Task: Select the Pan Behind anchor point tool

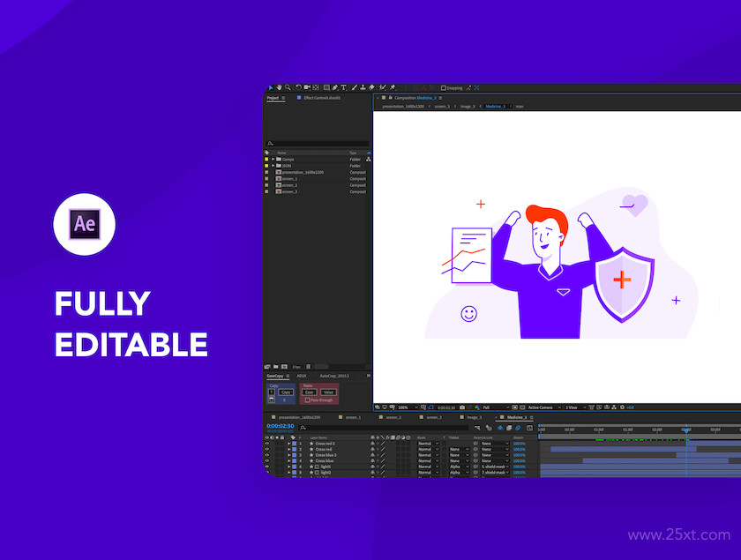Action: tap(316, 87)
